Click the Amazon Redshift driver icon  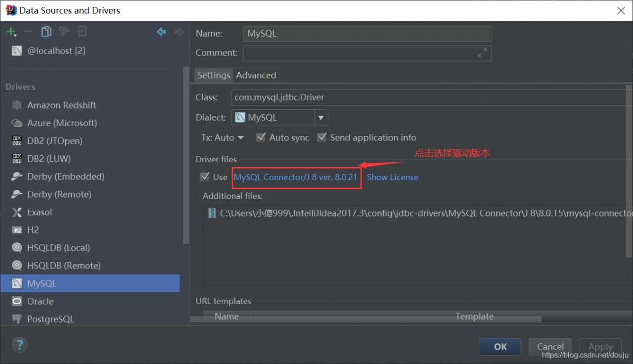coord(17,105)
